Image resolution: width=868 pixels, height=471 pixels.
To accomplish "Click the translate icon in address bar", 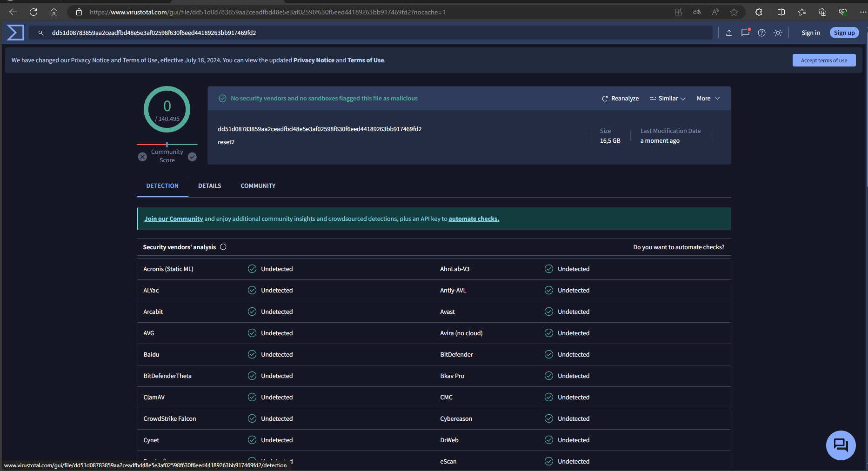I will (x=697, y=12).
